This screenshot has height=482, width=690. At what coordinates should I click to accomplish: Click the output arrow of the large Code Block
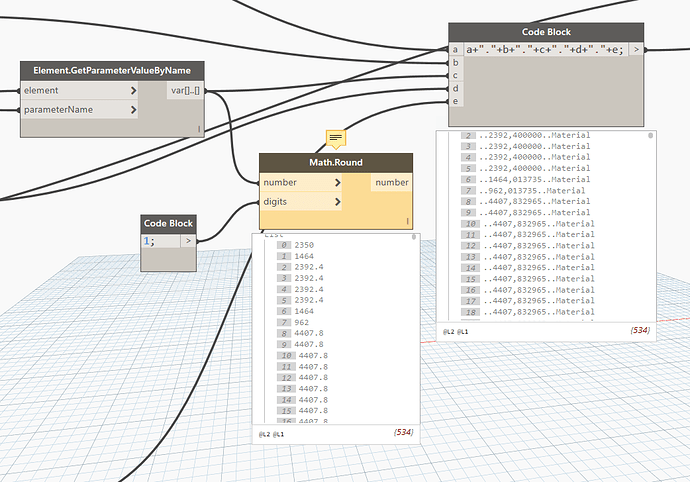(x=637, y=49)
